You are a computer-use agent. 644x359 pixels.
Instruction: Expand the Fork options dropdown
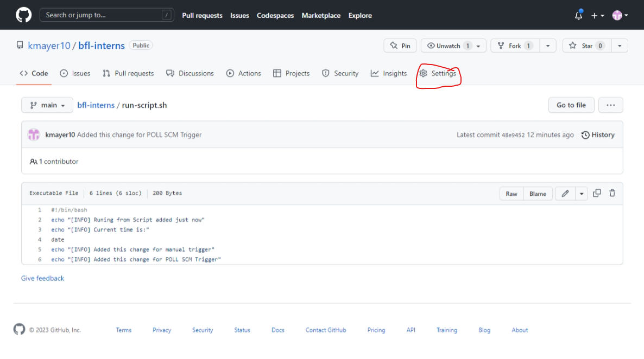tap(548, 46)
